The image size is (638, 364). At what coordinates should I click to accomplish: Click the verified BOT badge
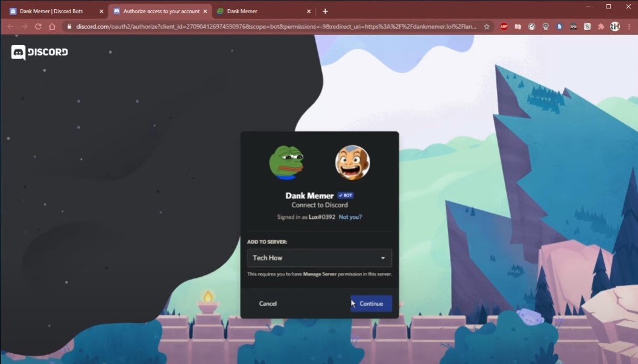coord(345,195)
